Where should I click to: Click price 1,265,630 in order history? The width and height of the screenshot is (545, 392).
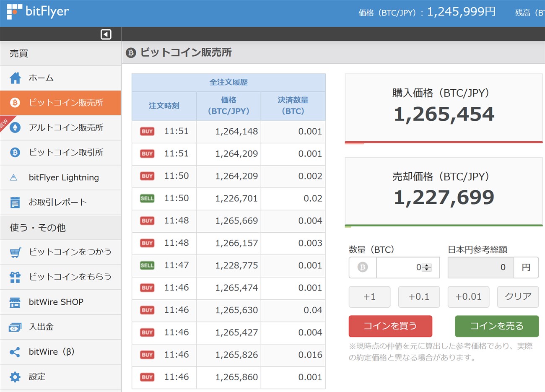[236, 310]
